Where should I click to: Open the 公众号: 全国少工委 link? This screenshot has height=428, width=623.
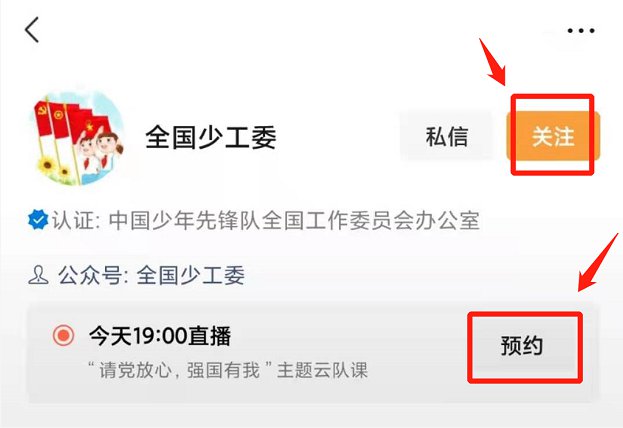[x=137, y=275]
